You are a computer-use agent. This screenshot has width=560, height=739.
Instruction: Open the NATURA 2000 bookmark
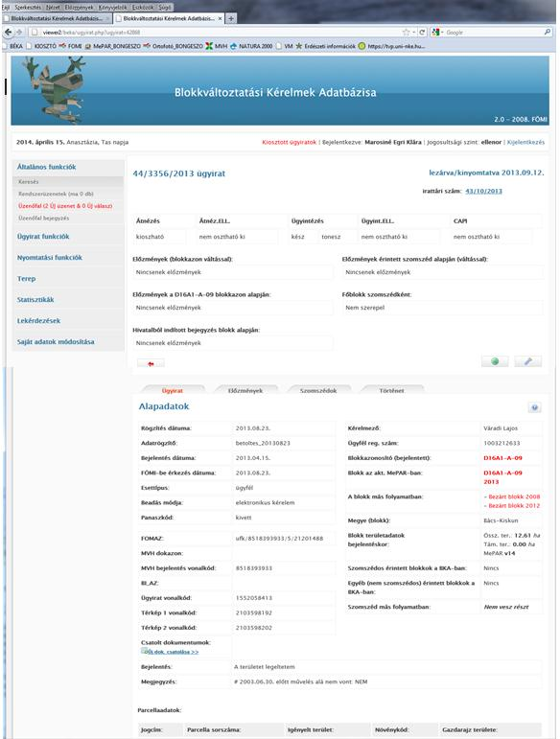pyautogui.click(x=251, y=46)
